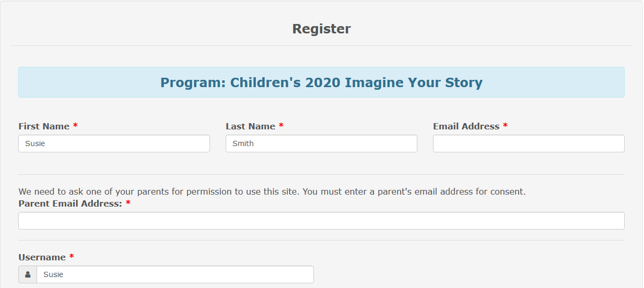
Task: Click the Parent Email Address label
Action: click(x=70, y=203)
